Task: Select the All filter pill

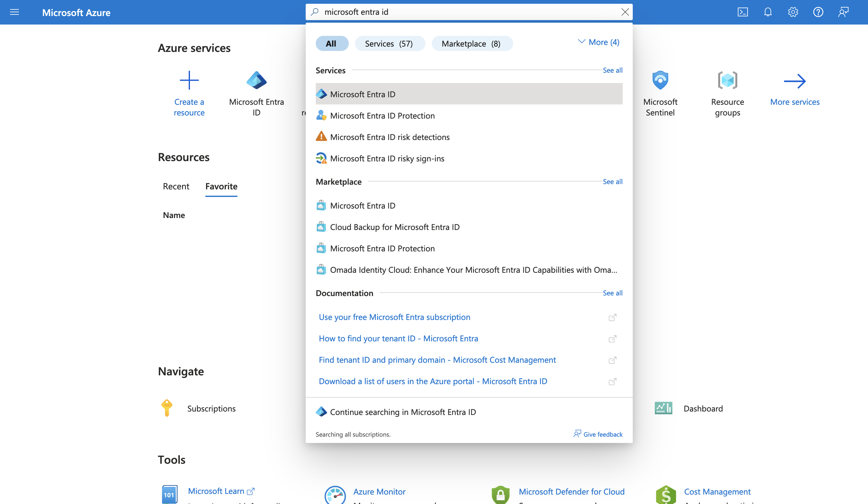Action: click(332, 43)
